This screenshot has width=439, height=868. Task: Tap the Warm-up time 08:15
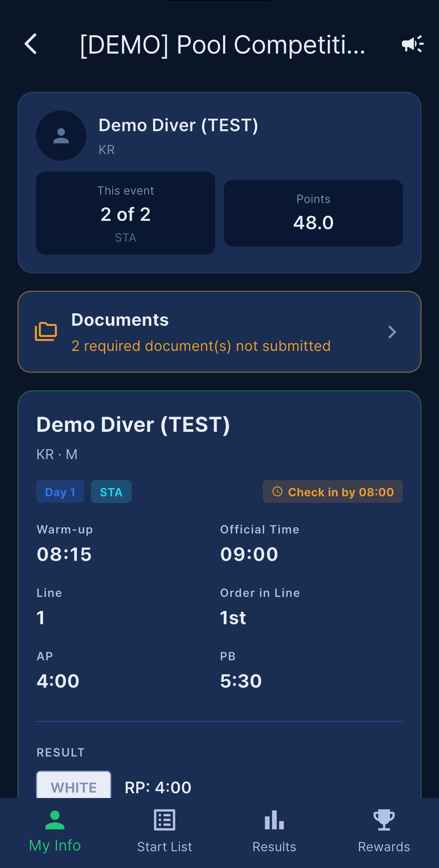tap(64, 554)
